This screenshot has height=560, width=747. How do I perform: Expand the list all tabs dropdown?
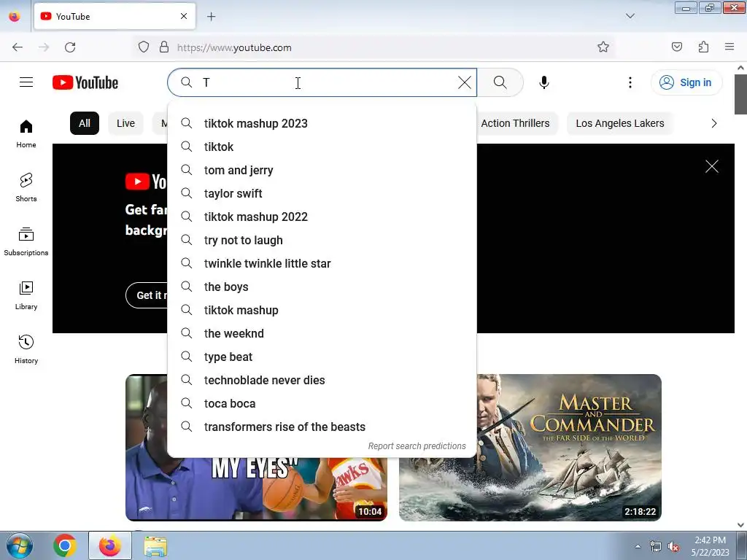click(630, 16)
